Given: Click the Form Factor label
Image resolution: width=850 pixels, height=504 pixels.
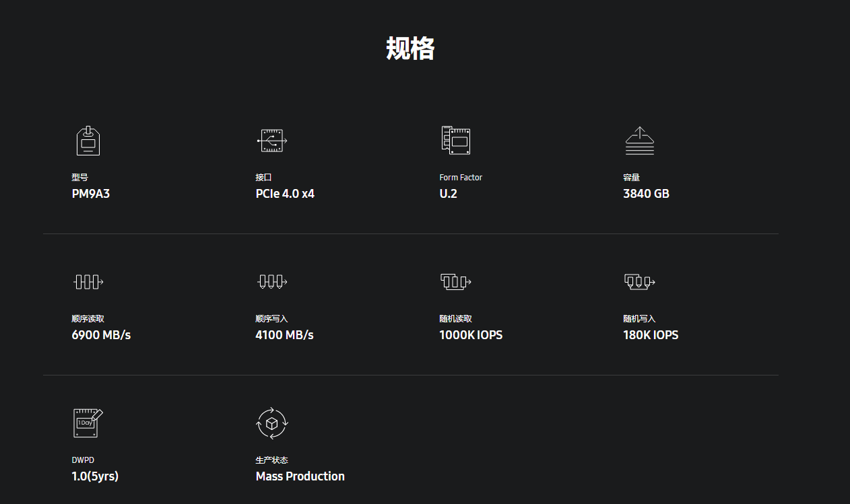Looking at the screenshot, I should (x=461, y=178).
